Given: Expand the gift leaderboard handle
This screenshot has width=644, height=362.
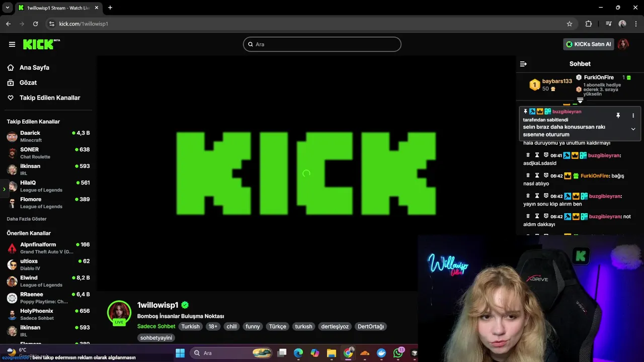Looking at the screenshot, I should tap(580, 101).
